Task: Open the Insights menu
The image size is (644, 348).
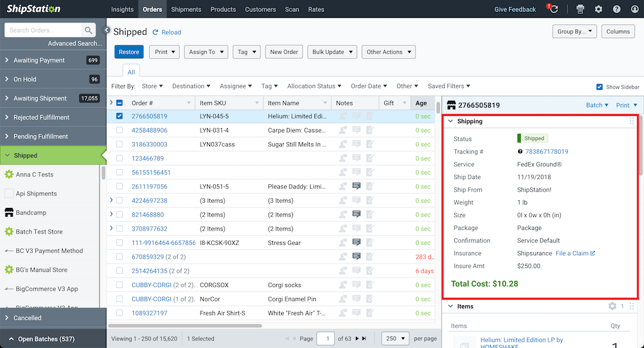Action: [x=123, y=9]
